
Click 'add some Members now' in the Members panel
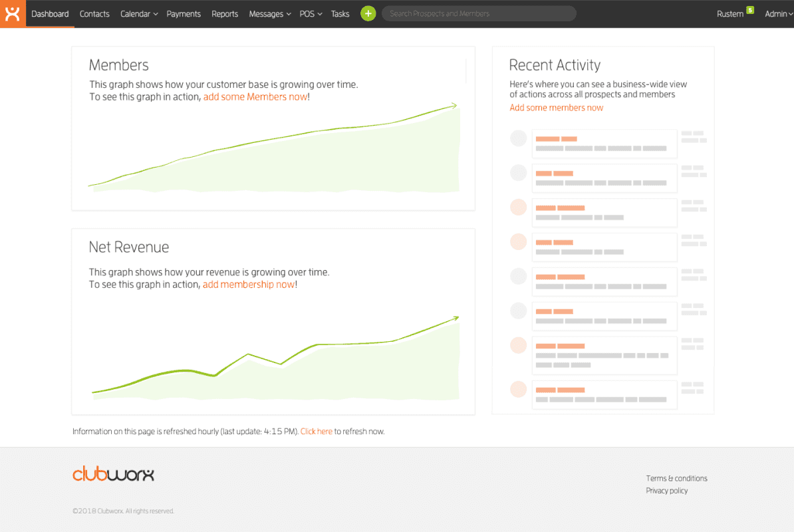click(x=255, y=96)
